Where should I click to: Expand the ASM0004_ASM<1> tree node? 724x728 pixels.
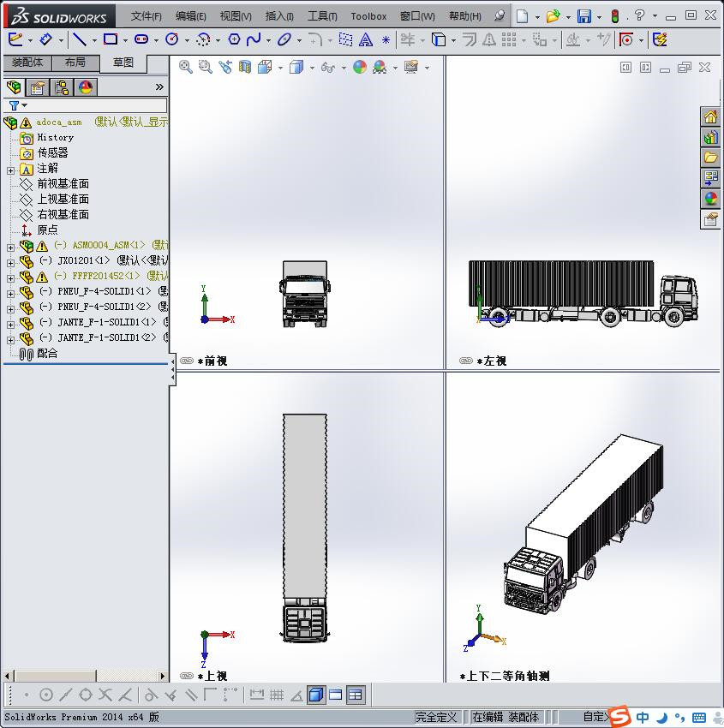click(10, 248)
